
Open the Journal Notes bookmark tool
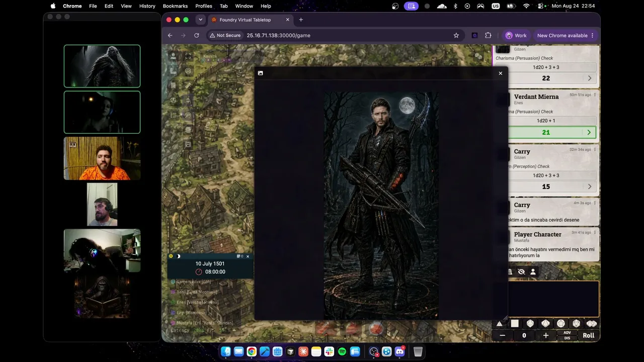point(173,85)
